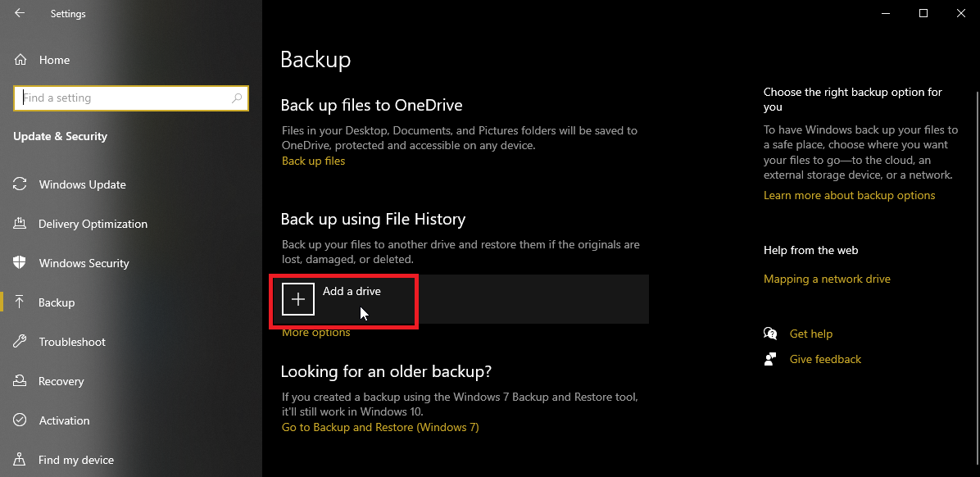
Task: Click the back arrow icon
Action: pos(20,13)
